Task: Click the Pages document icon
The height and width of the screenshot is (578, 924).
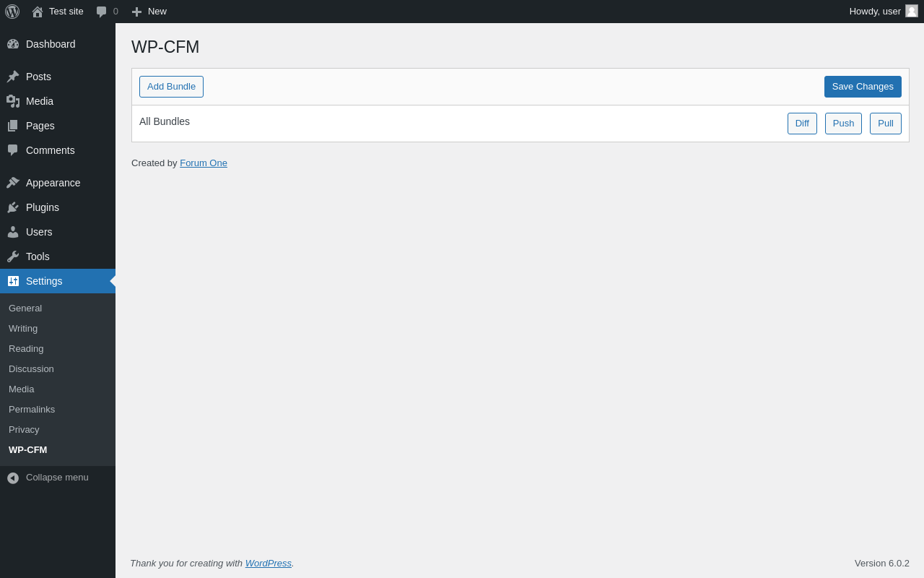Action: tap(13, 126)
